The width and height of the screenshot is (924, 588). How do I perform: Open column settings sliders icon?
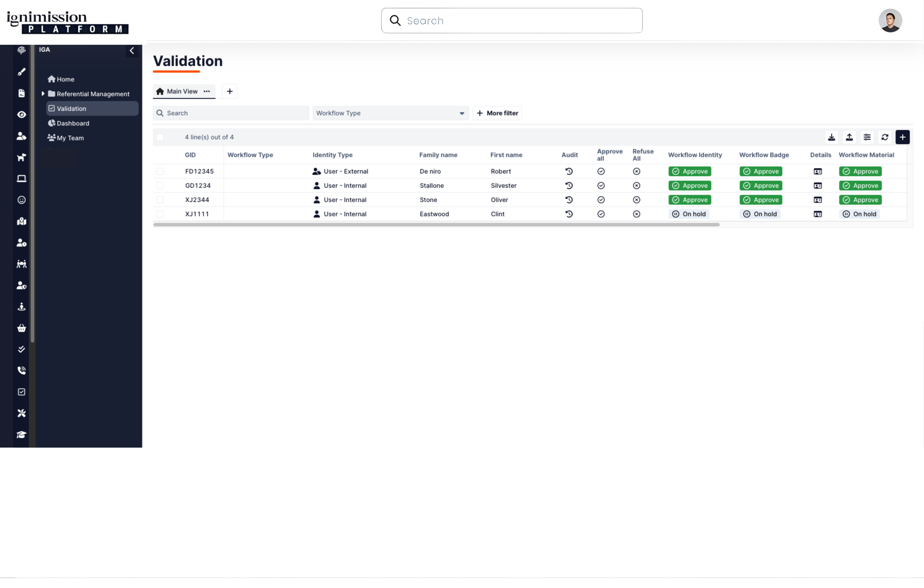[x=867, y=137]
